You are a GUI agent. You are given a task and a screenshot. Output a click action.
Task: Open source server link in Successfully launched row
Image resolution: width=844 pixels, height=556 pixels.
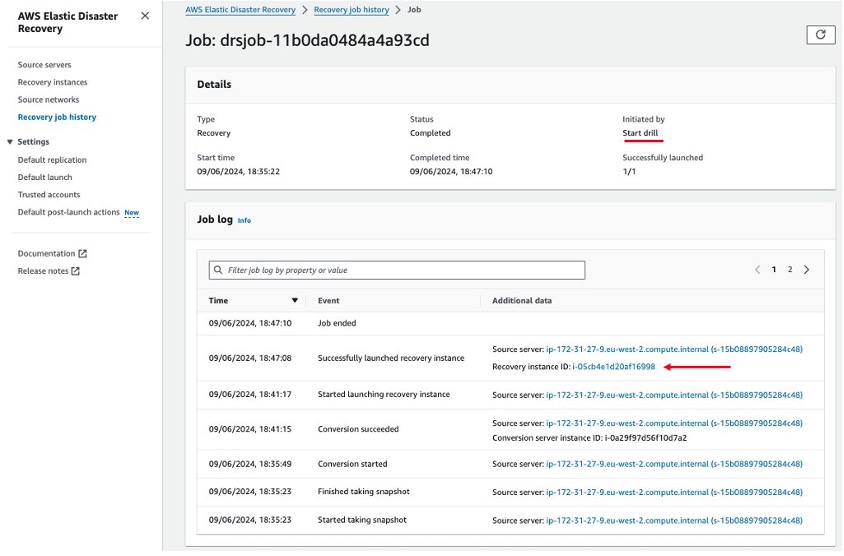pyautogui.click(x=674, y=349)
